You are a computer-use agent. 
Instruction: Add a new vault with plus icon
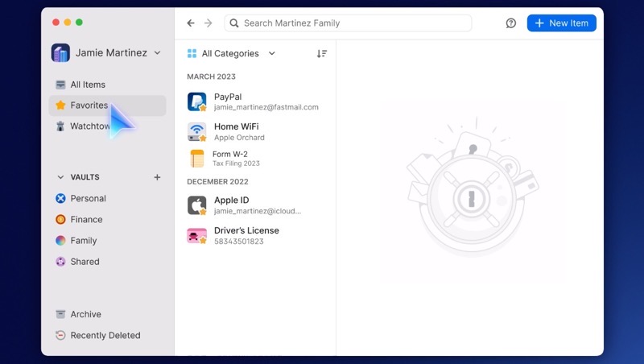(x=157, y=177)
